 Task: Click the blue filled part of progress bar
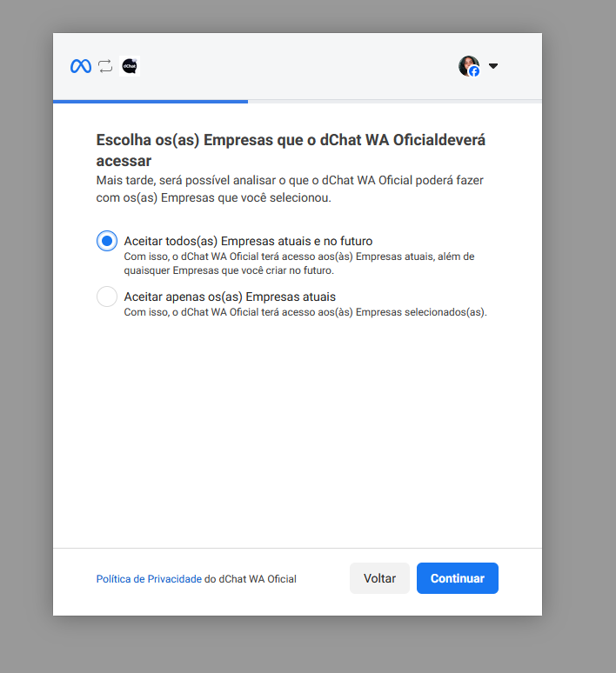coord(150,102)
